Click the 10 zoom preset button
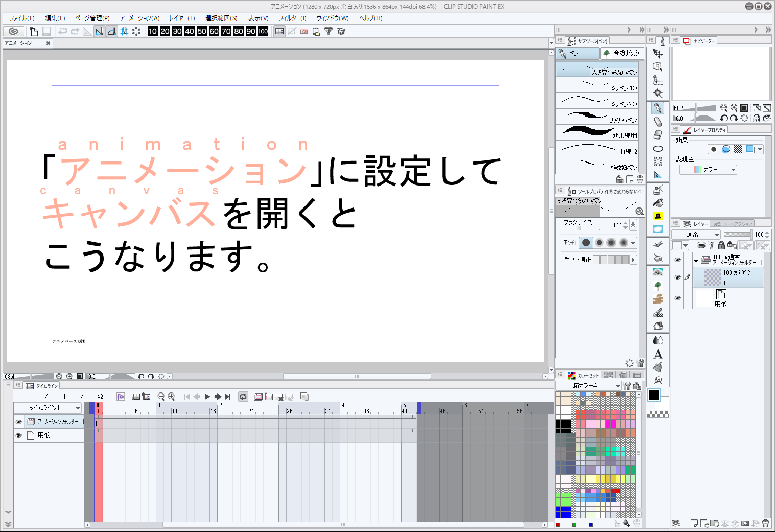This screenshot has height=532, width=775. point(153,31)
